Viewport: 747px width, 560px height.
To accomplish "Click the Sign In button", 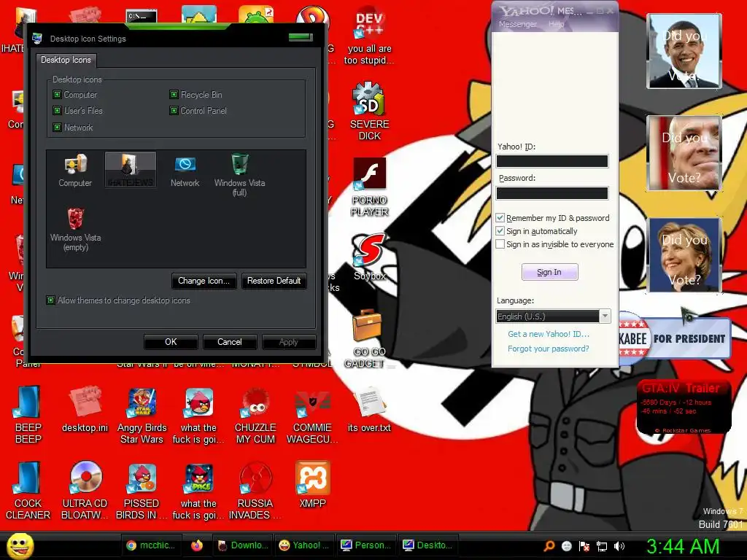I will tap(549, 272).
